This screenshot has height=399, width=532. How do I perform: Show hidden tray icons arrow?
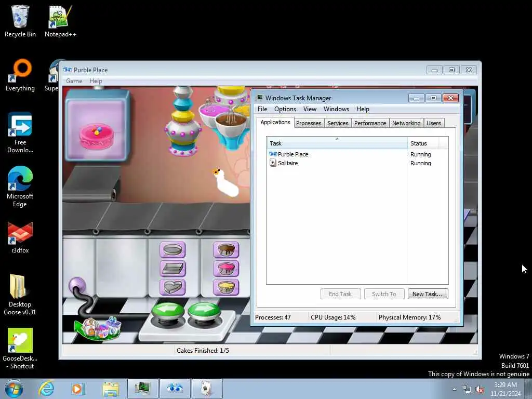tap(454, 389)
